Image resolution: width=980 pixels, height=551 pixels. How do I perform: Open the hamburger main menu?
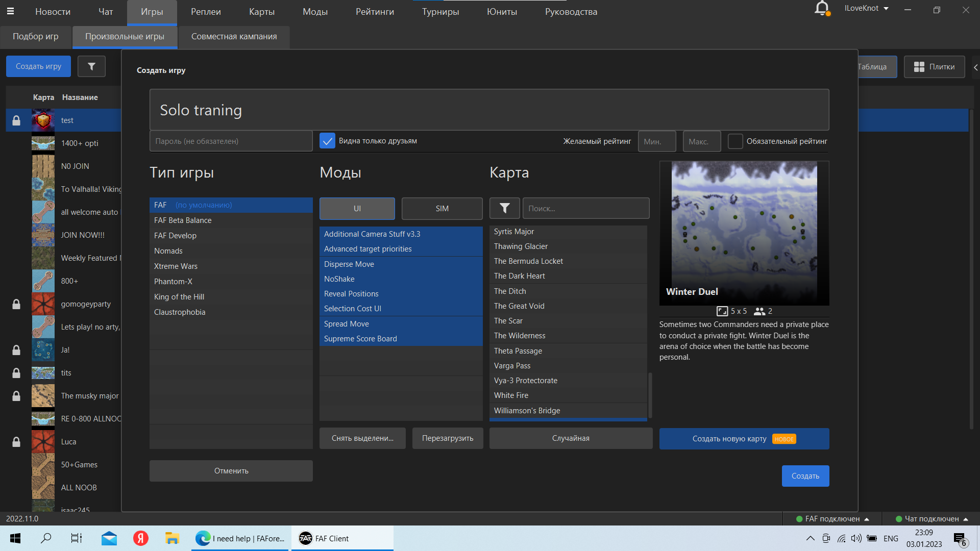coord(10,11)
